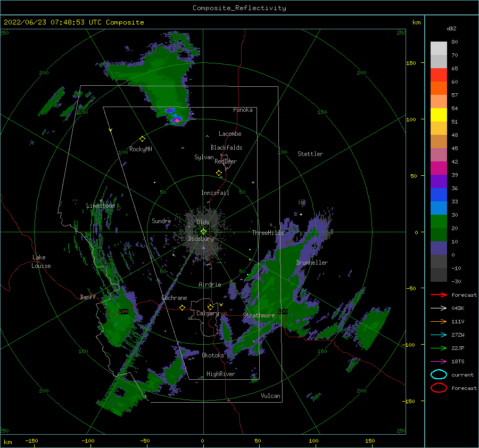This screenshot has height=448, width=479.
Task: Select the 'RedDeer' city label
Action: click(226, 161)
